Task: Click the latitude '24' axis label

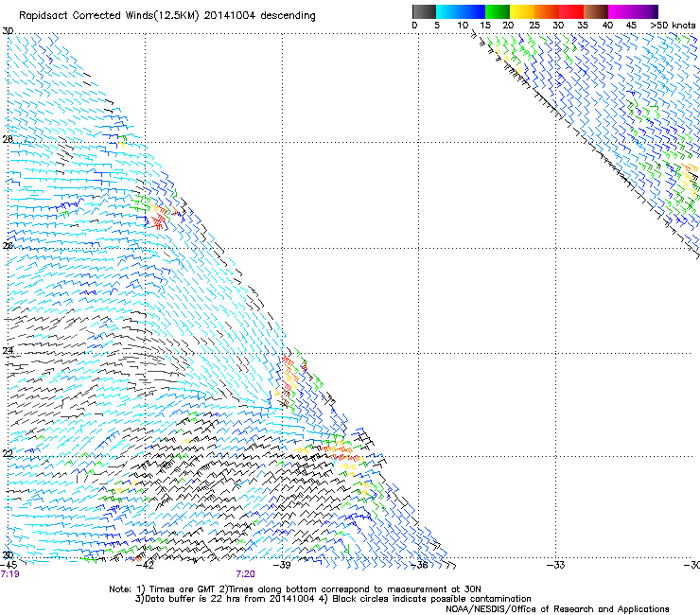Action: click(8, 351)
